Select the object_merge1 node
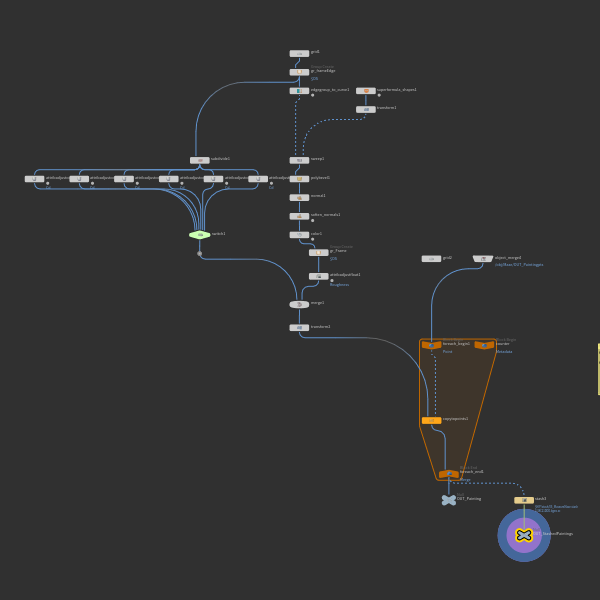Image resolution: width=600 pixels, height=600 pixels. (483, 259)
